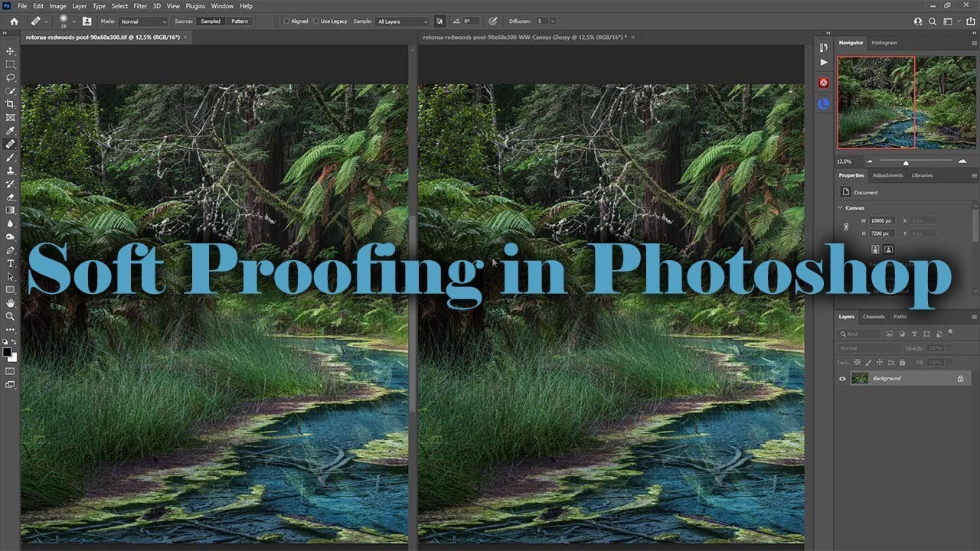Select the Hand tool

point(10,303)
